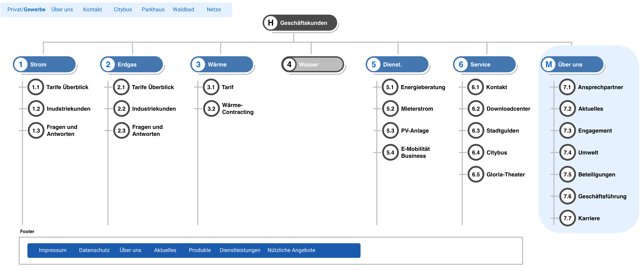The height and width of the screenshot is (271, 644).
Task: Select the Stadtgulden item label
Action: 502,131
